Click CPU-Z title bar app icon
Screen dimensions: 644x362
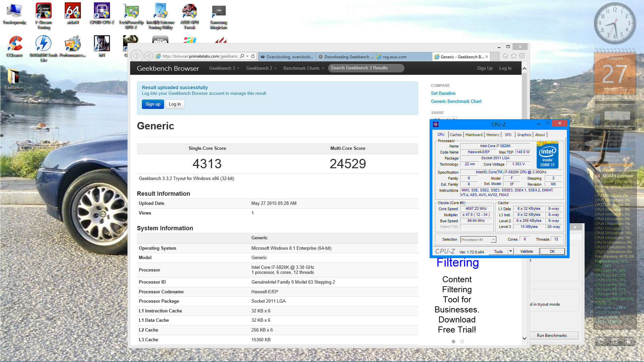436,124
